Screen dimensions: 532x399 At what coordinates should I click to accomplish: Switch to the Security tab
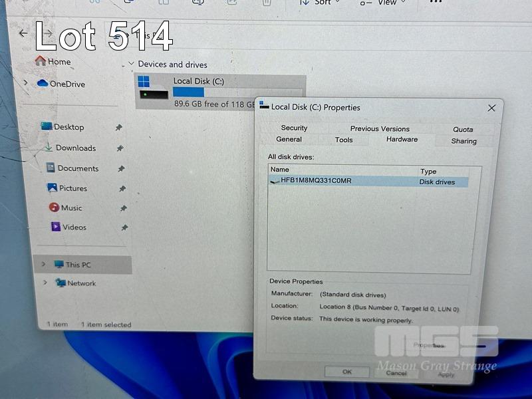coord(294,128)
